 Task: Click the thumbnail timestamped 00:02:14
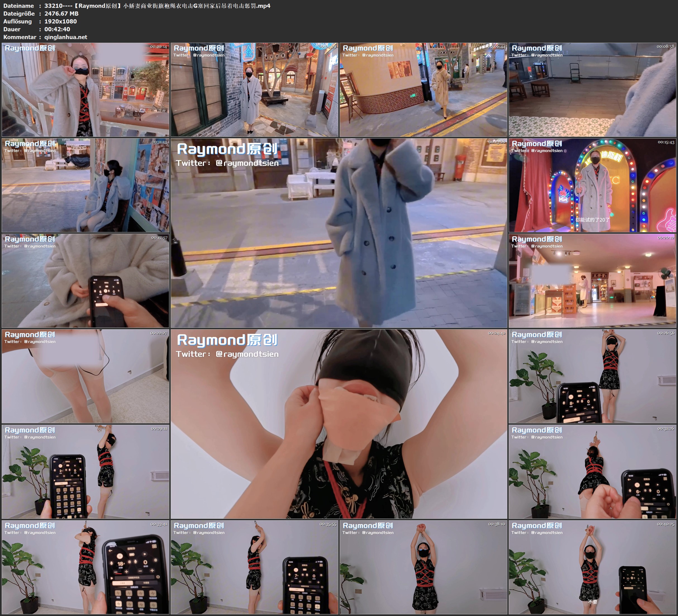(x=85, y=89)
